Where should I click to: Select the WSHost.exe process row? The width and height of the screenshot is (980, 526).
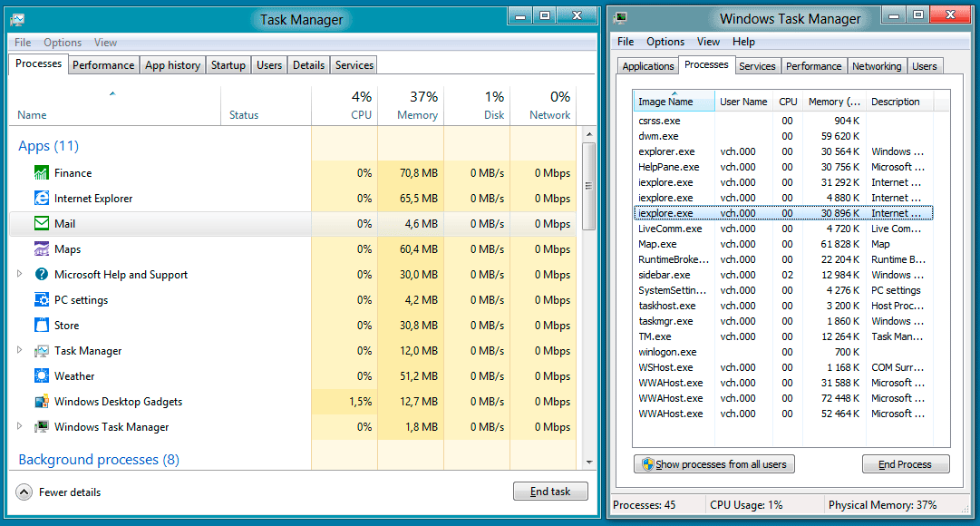click(x=783, y=367)
